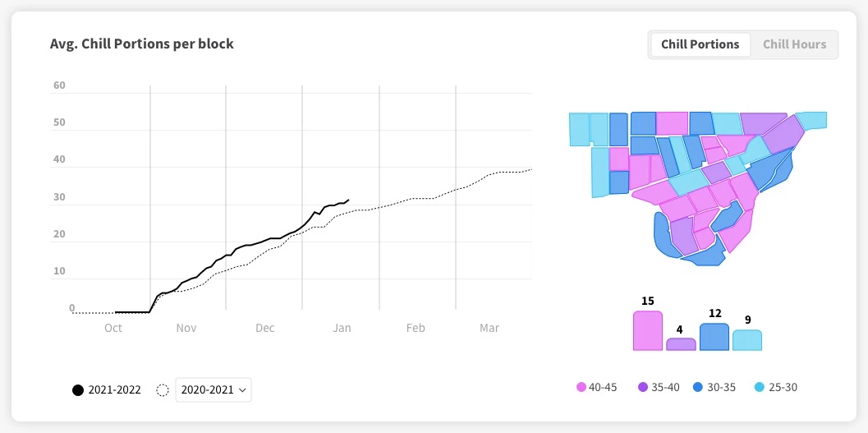Screen dimensions: 868x433
Task: Click the dropdown chevron next to 2020-2021
Action: [243, 390]
